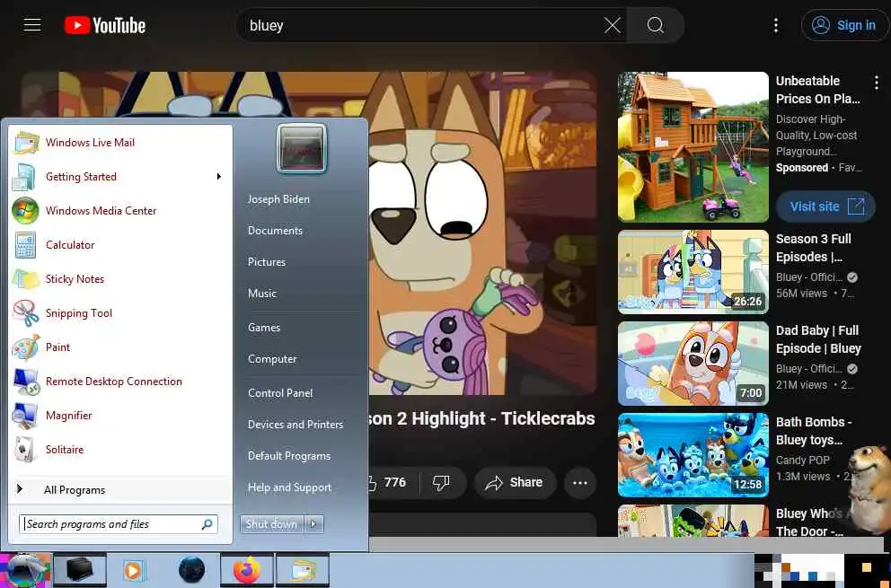Image resolution: width=891 pixels, height=588 pixels.
Task: Click Season 3 Full Episodes title
Action: (x=813, y=248)
